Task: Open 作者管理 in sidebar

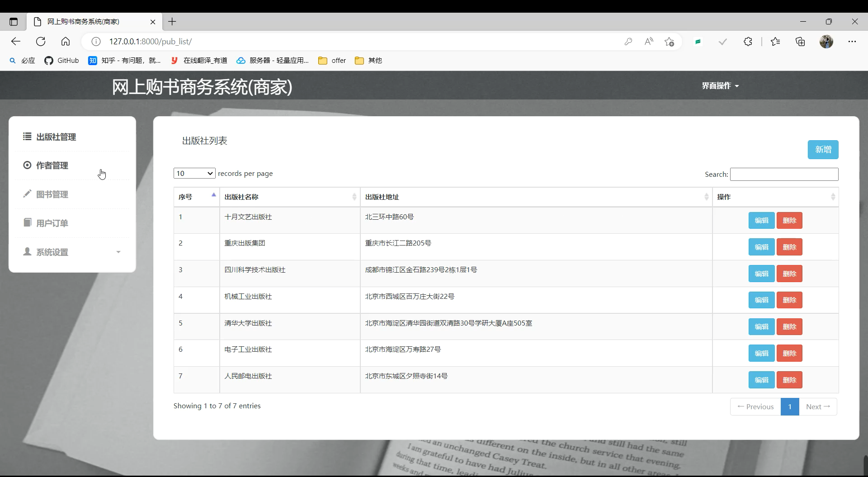Action: 46,165
